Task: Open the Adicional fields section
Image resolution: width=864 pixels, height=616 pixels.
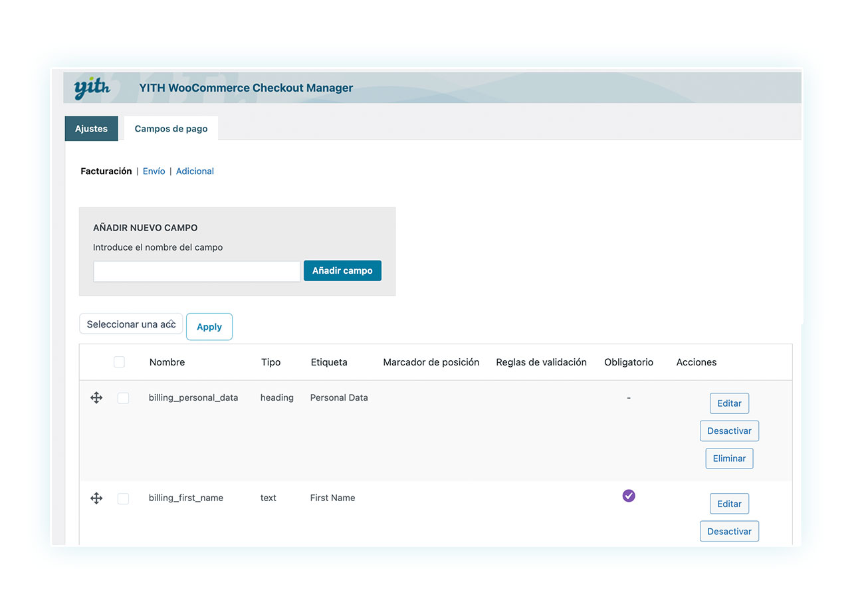Action: (195, 171)
